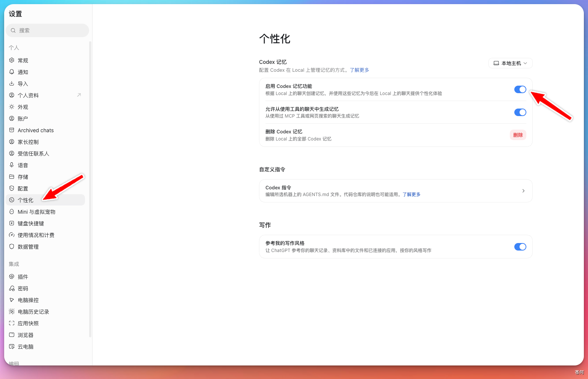Click the cursor icon beside 电脑操控

click(12, 300)
